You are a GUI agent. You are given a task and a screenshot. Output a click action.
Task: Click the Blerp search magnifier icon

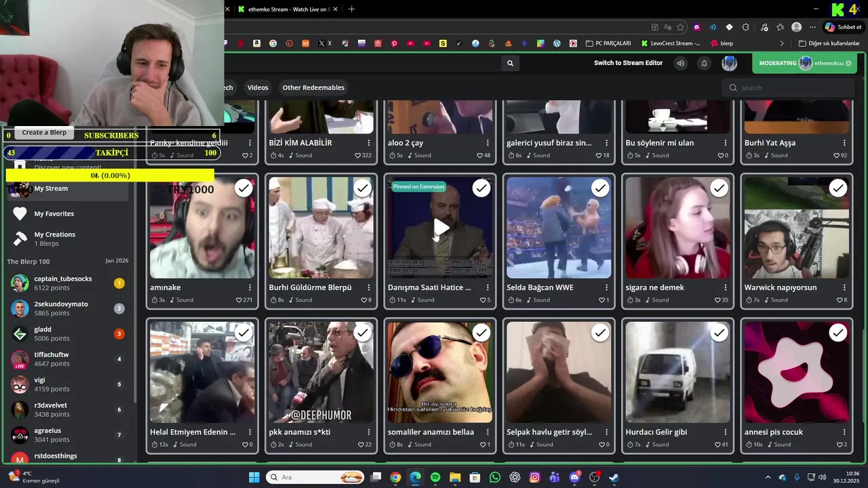510,63
